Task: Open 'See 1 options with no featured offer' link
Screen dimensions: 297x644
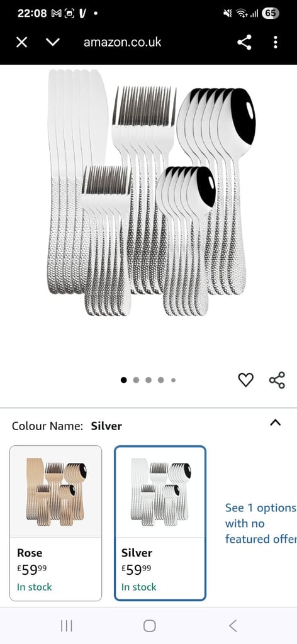Action: tap(261, 523)
